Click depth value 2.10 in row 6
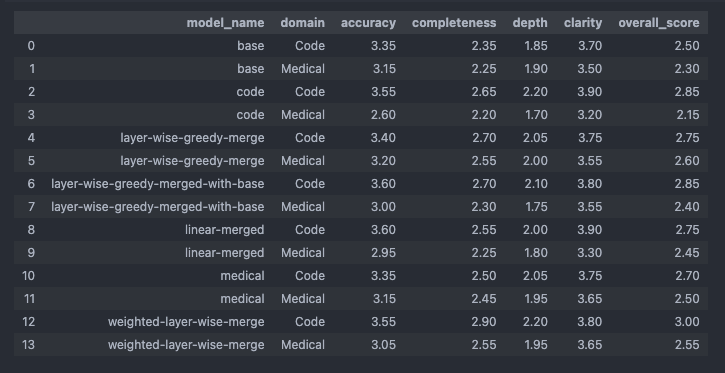Viewport: 725px width, 373px height. coord(535,183)
